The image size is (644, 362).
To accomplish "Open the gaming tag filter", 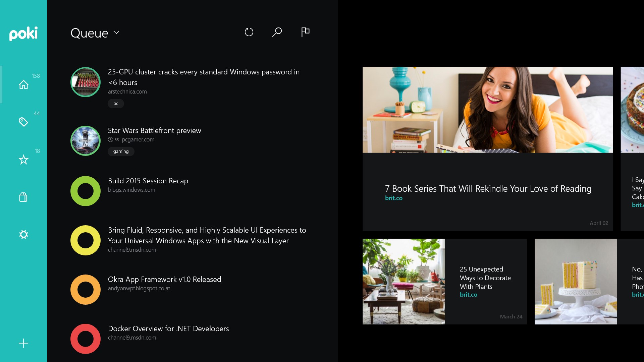I will click(121, 151).
